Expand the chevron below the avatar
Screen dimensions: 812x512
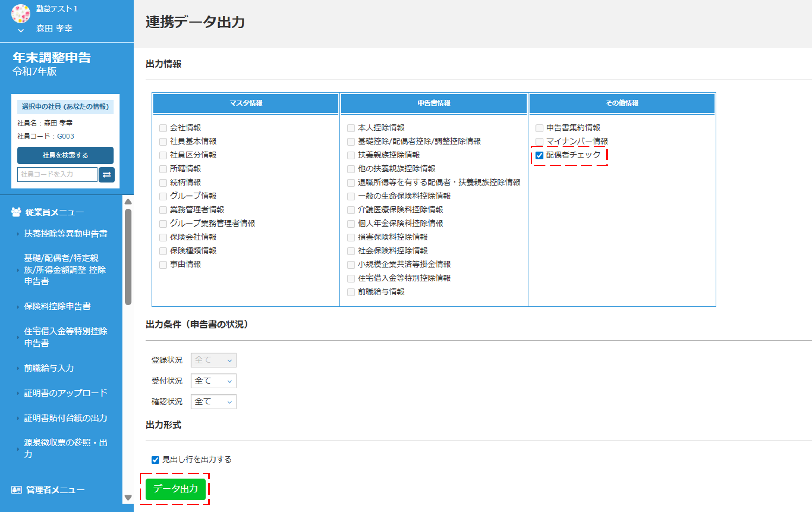[x=21, y=31]
